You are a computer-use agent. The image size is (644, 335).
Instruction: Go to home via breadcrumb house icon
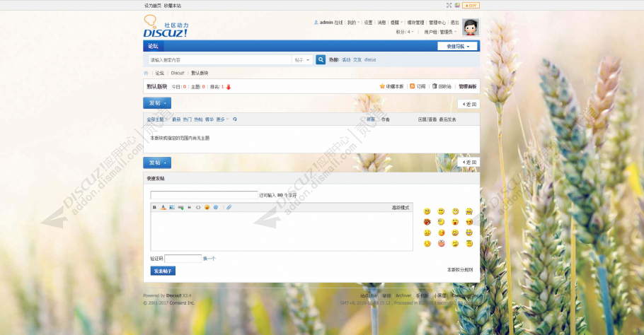click(146, 73)
